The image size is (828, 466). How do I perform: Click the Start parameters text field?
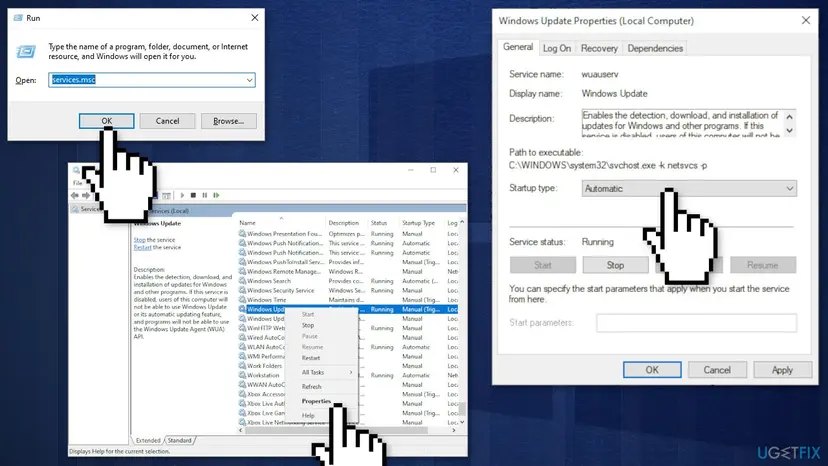click(697, 323)
